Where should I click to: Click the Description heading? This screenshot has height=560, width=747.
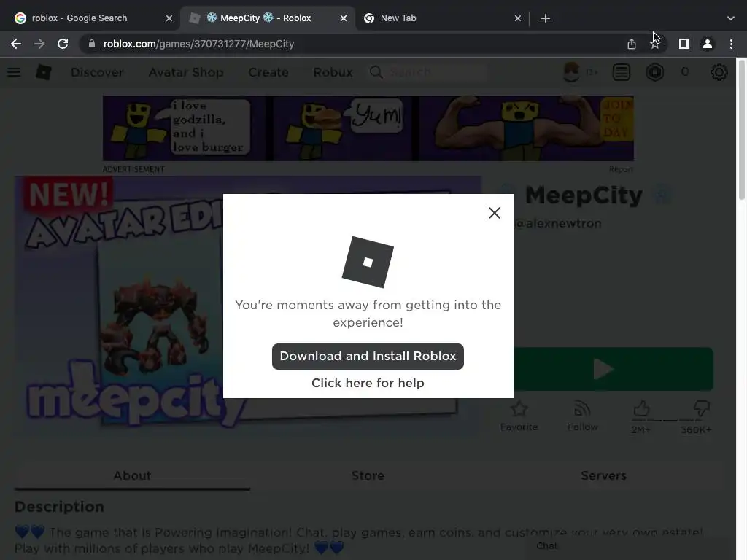(59, 507)
